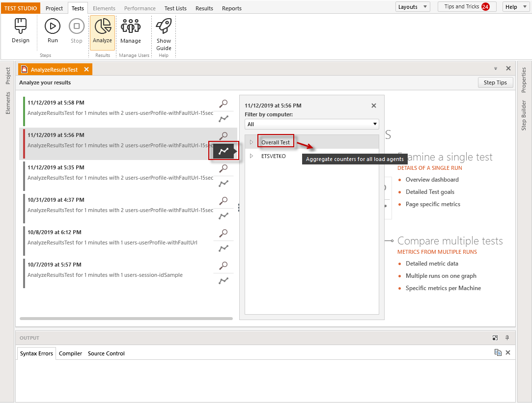Close the 11/12/2019 5:56 PM counters popup
The image size is (532, 403).
373,106
